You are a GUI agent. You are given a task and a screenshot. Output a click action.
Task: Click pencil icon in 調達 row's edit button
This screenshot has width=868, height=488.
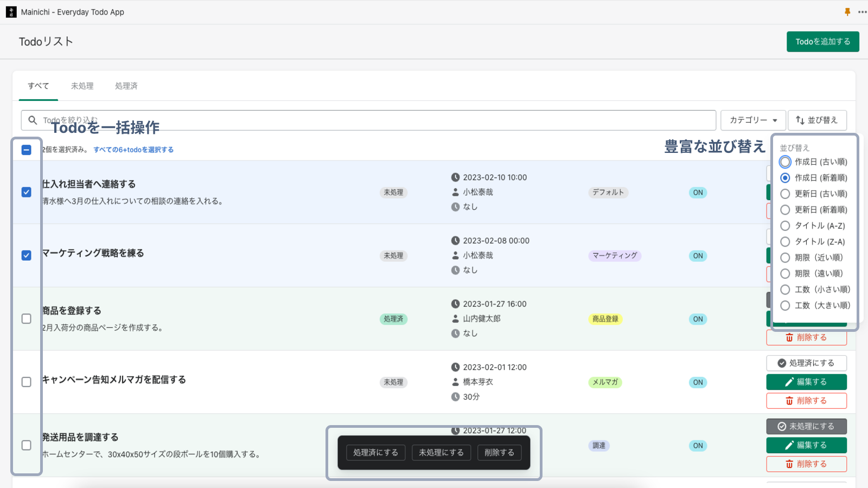point(789,446)
